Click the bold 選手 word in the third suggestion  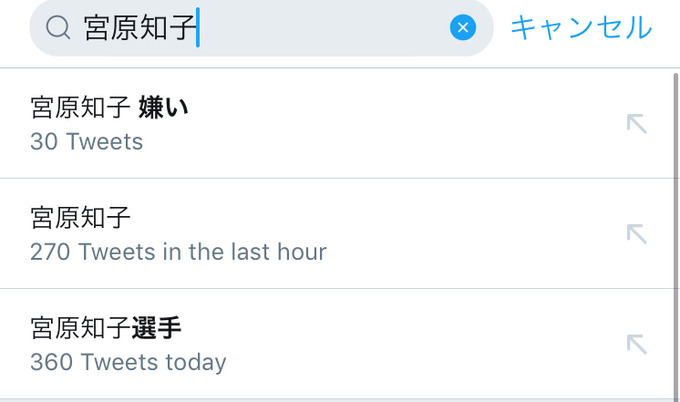tap(157, 328)
